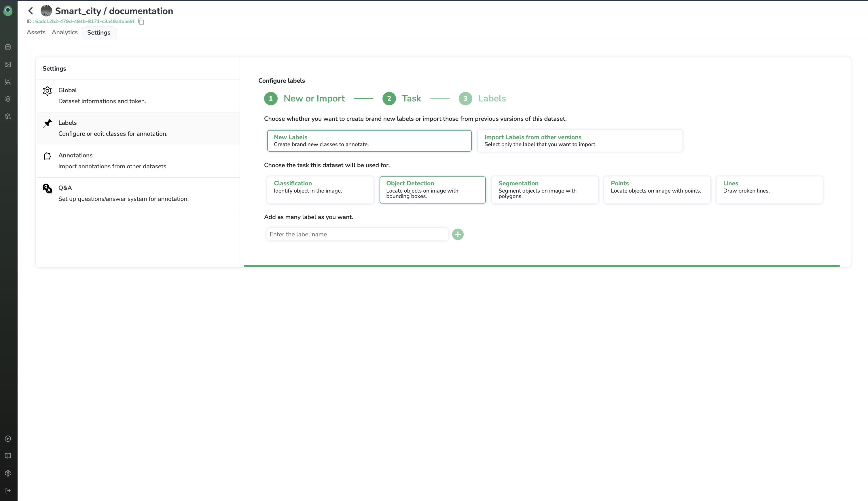
Task: Open the image icon in the left sidebar
Action: click(8, 64)
